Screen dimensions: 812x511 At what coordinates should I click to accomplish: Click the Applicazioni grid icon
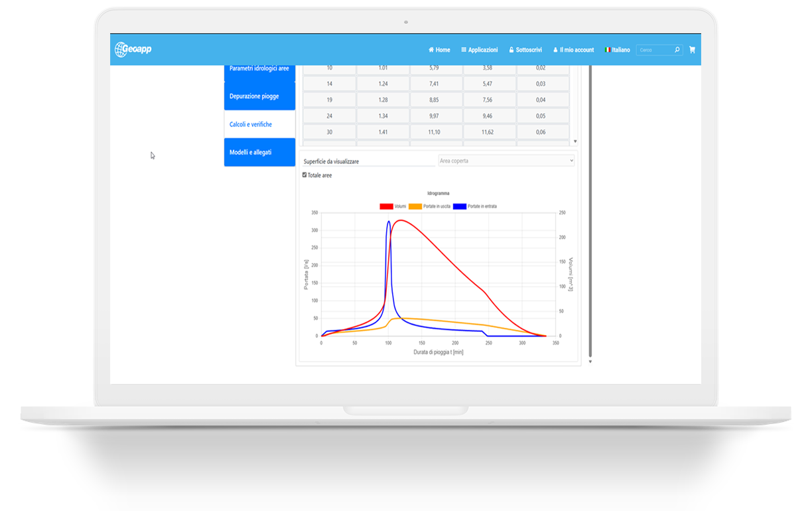tap(464, 50)
